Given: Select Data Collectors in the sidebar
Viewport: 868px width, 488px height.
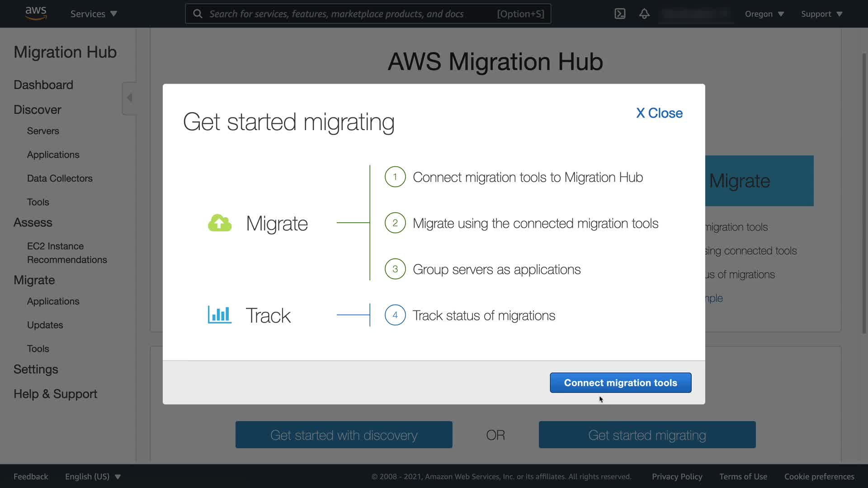Looking at the screenshot, I should coord(60,178).
